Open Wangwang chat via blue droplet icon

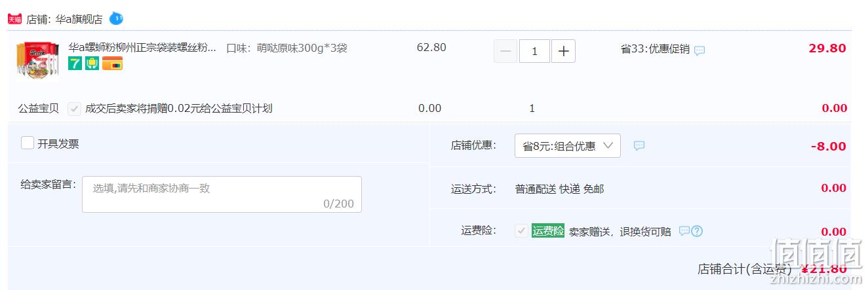pyautogui.click(x=116, y=18)
